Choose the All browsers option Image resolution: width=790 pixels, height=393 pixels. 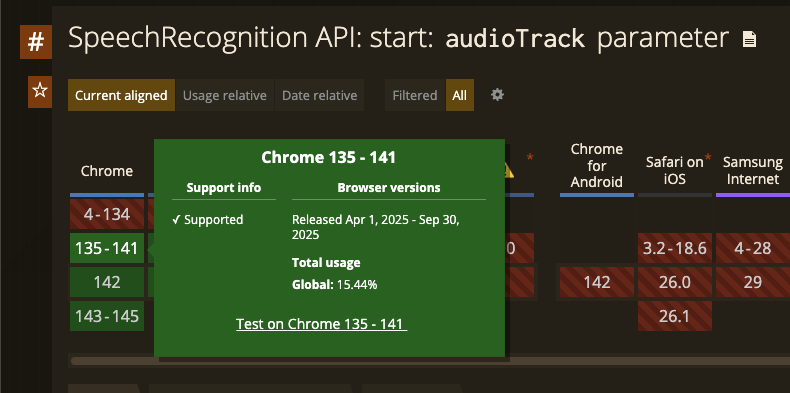click(459, 95)
